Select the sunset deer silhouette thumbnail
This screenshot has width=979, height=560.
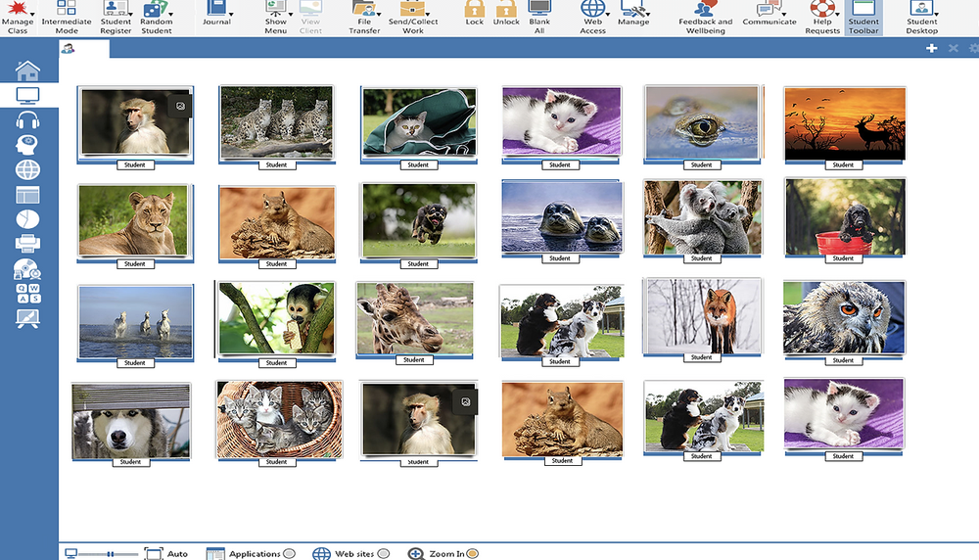click(x=844, y=123)
